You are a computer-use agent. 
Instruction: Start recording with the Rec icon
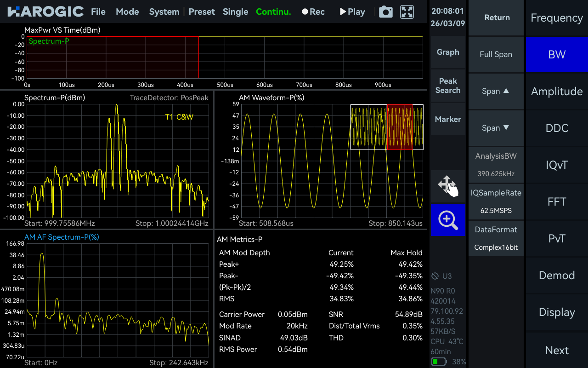coord(313,12)
